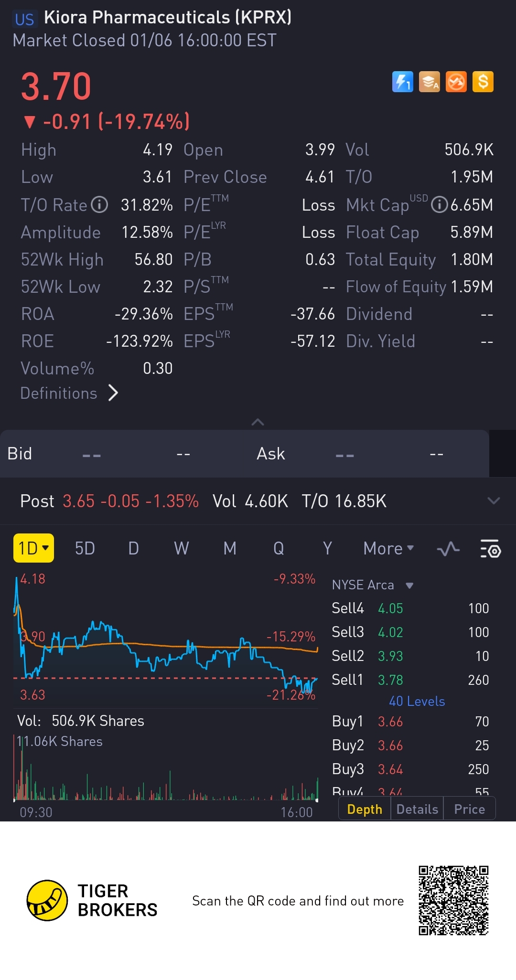Viewport: 516px width, 980px height.
Task: Tap the QR code image
Action: coord(453,900)
